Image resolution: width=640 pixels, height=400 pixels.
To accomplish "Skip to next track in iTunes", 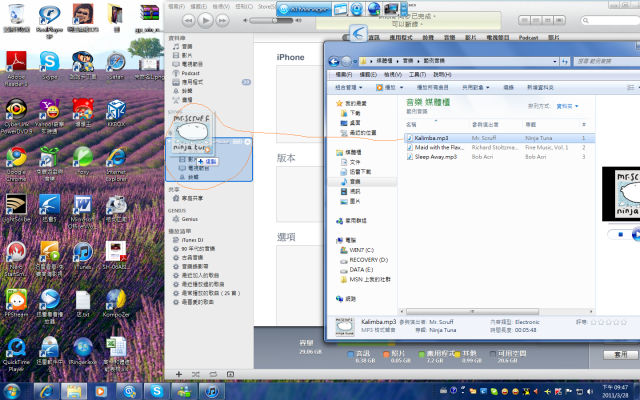I will click(222, 20).
